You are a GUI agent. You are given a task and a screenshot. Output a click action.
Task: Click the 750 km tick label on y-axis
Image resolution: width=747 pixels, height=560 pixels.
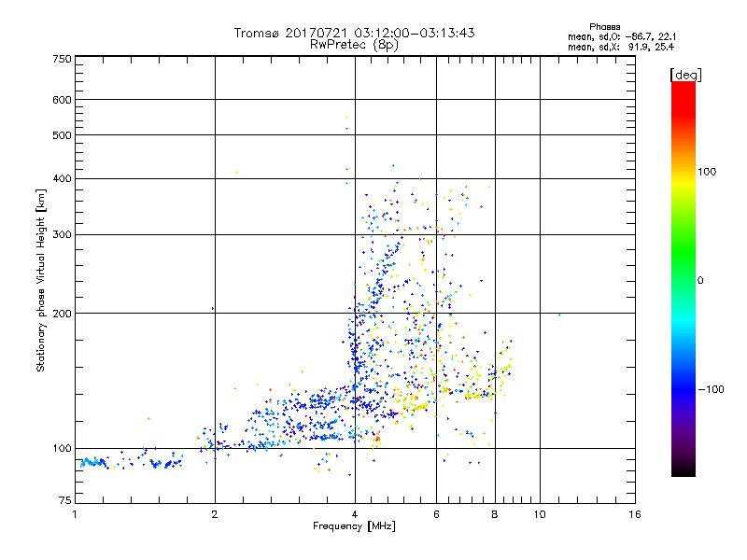(62, 59)
